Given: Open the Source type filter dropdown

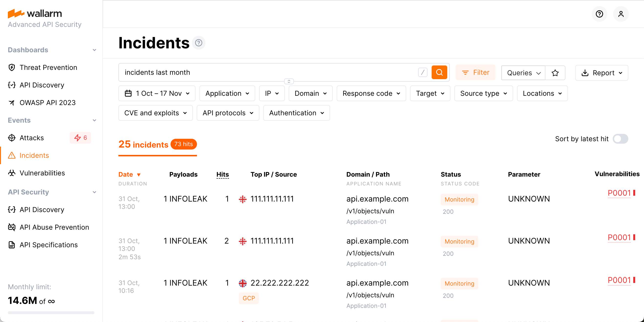Looking at the screenshot, I should 483,93.
